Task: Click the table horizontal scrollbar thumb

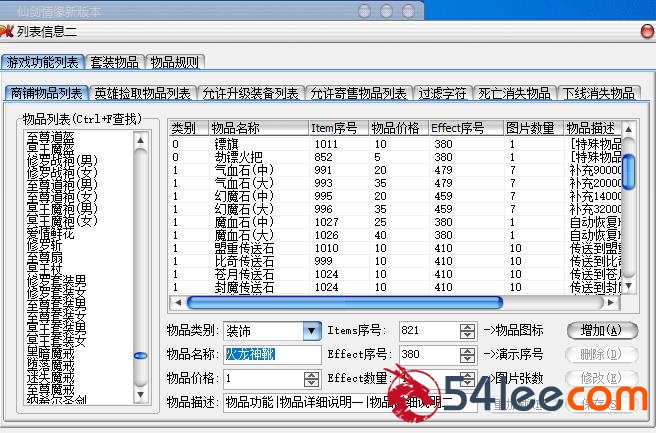Action: 345,302
